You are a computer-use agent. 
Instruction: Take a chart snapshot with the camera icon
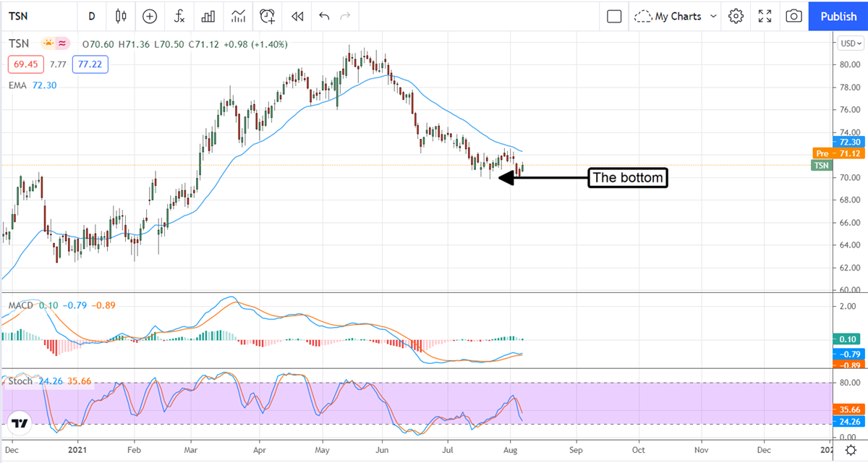point(793,16)
